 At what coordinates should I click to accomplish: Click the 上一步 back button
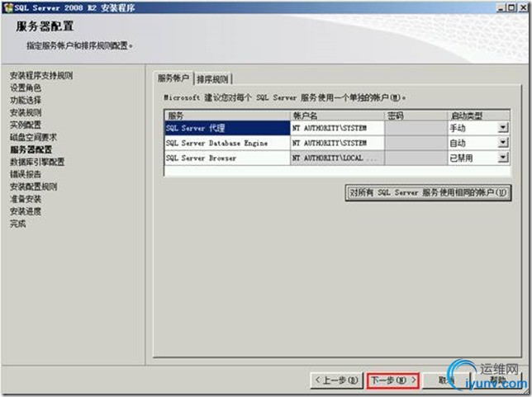[336, 380]
